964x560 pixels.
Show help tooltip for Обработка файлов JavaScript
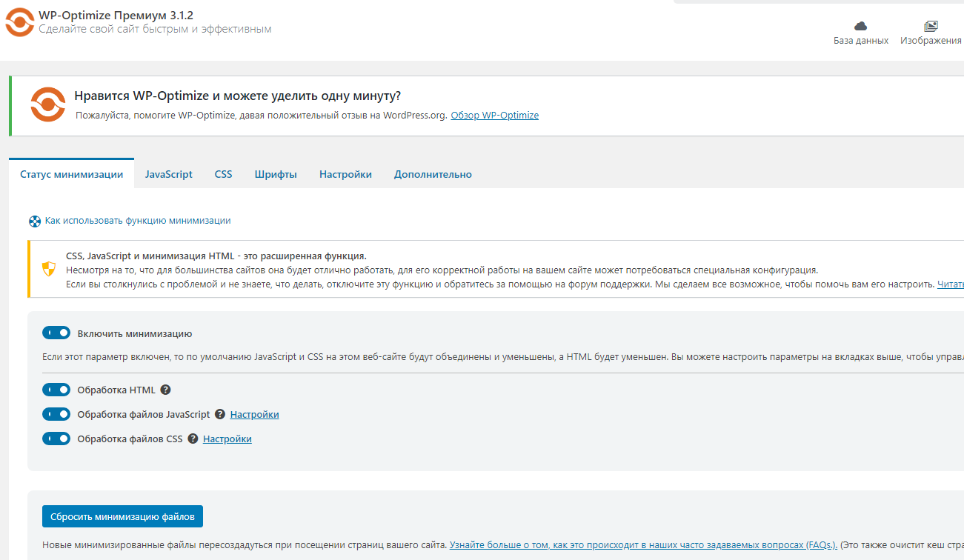click(x=219, y=414)
